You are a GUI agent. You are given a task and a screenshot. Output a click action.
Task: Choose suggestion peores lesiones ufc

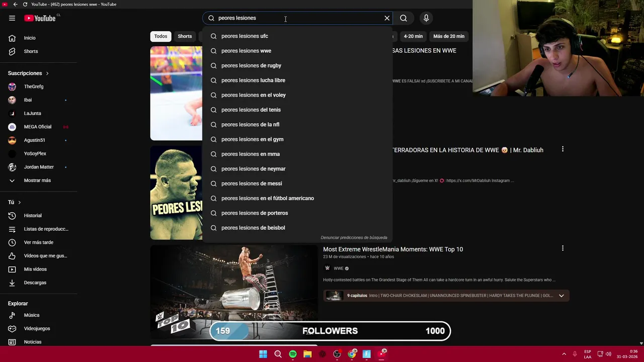coord(297,36)
